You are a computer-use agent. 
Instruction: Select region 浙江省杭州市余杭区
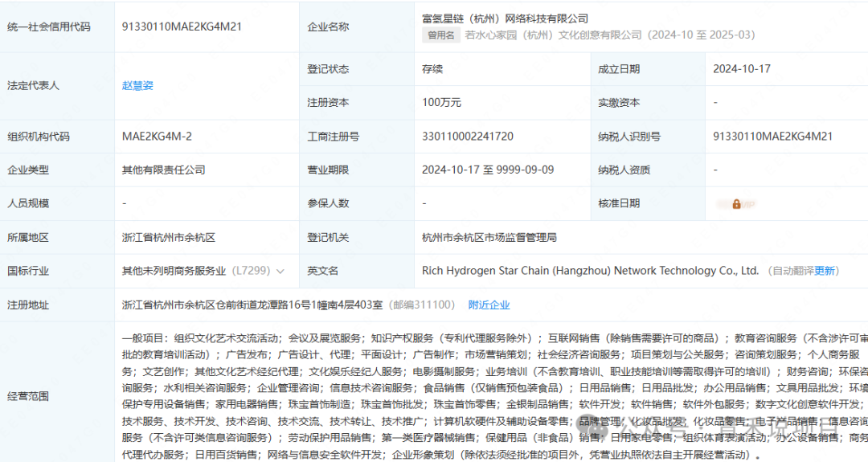[168, 238]
